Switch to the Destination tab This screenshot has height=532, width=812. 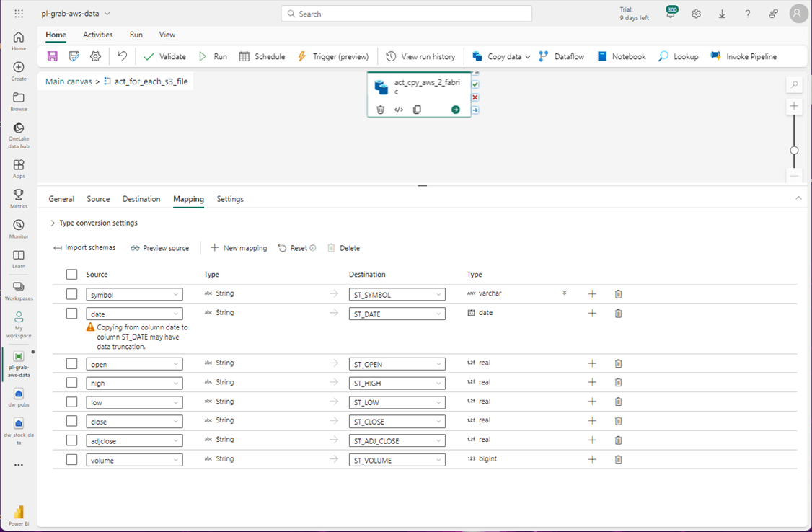tap(141, 199)
